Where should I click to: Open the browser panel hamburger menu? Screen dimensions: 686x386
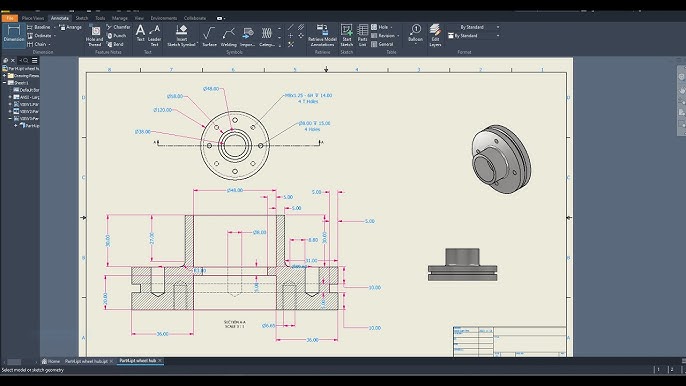tap(35, 60)
